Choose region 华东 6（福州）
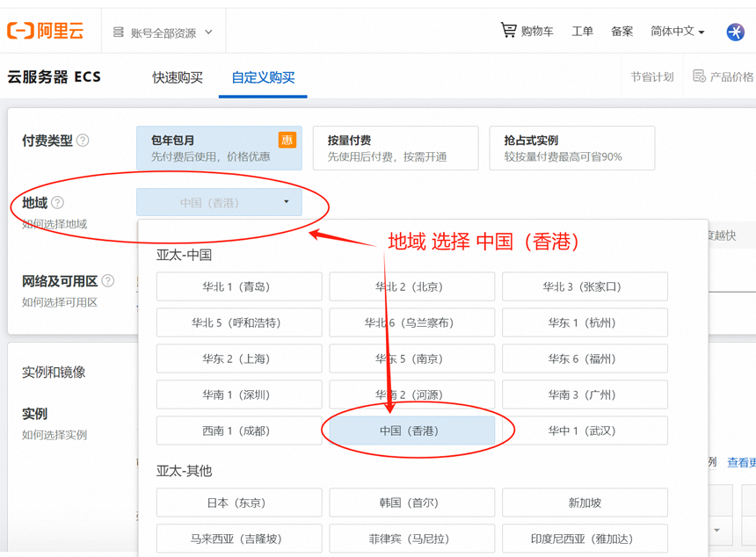This screenshot has width=756, height=557. click(585, 358)
